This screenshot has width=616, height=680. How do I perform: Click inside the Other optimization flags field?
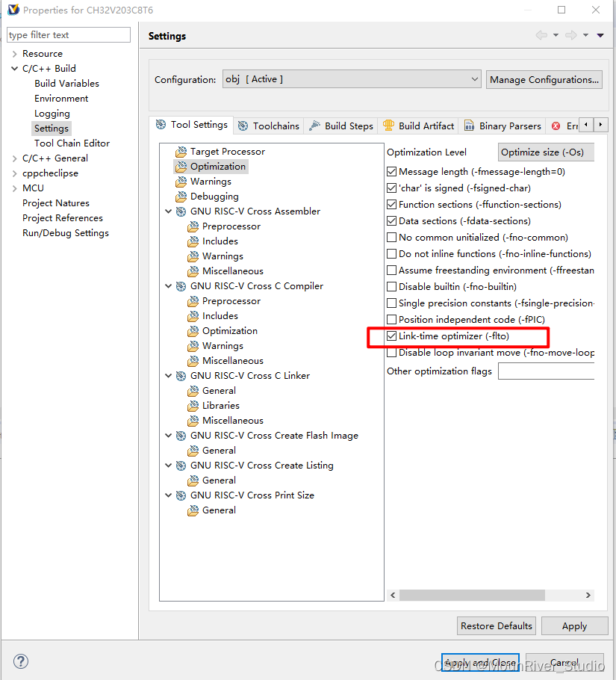pos(546,371)
